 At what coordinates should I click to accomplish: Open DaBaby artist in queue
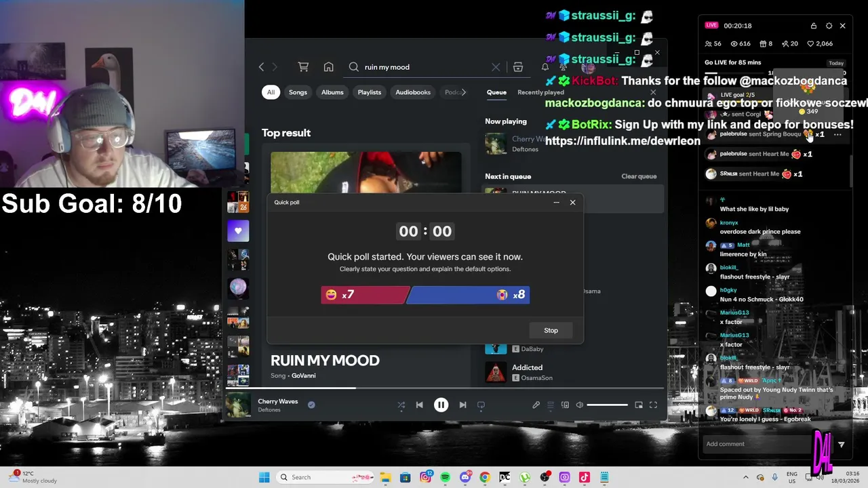532,349
